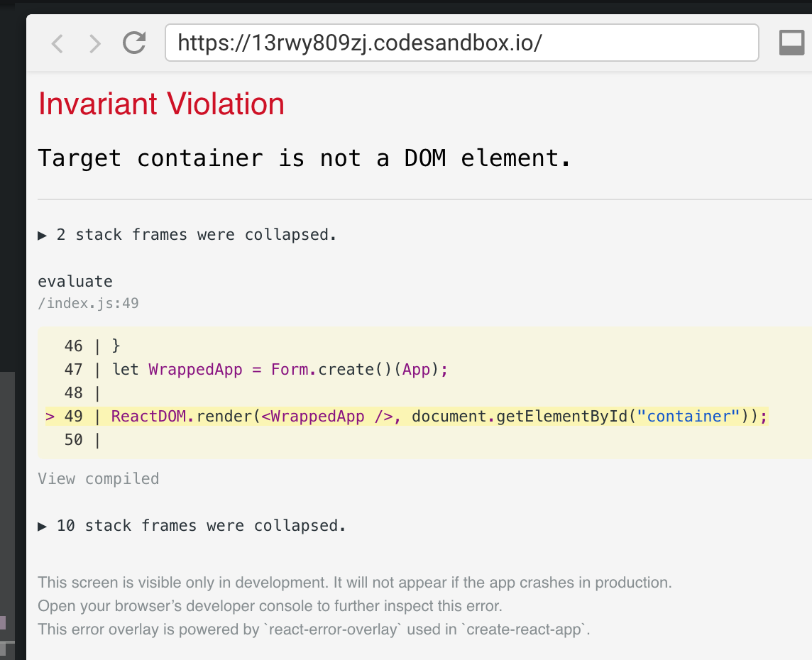This screenshot has height=660, width=812.
Task: Click the highlighted error line 49
Action: tap(426, 416)
